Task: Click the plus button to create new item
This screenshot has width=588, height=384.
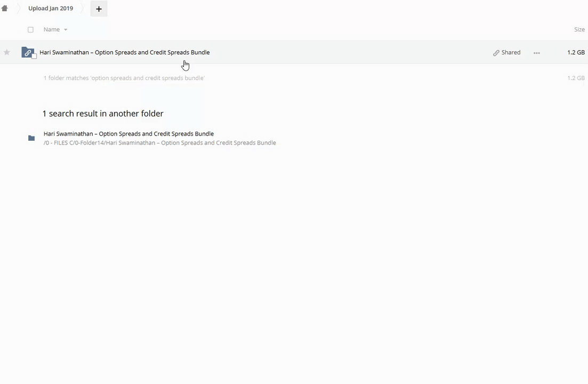Action: point(99,9)
